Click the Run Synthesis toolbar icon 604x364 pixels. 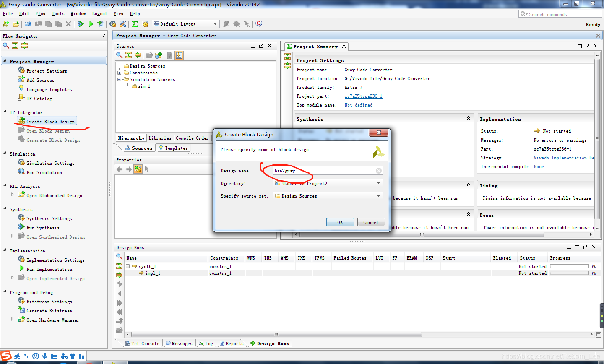81,24
